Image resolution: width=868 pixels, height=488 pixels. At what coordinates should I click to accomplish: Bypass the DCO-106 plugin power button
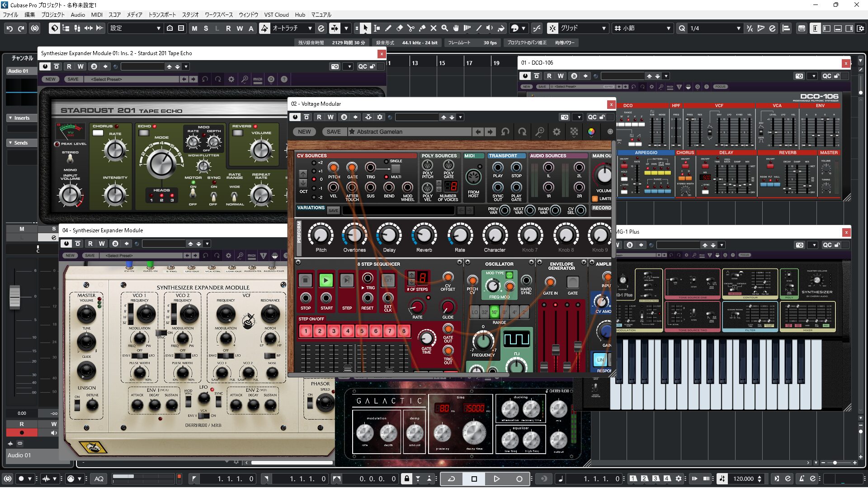525,76
